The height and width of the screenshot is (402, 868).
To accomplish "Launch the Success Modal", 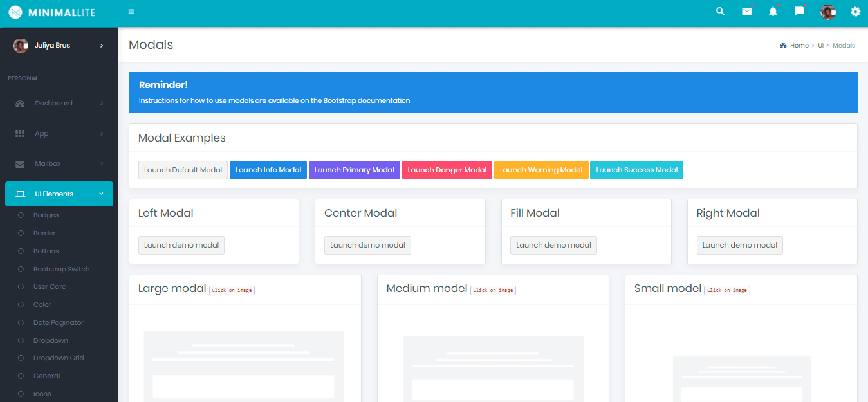I will point(637,170).
